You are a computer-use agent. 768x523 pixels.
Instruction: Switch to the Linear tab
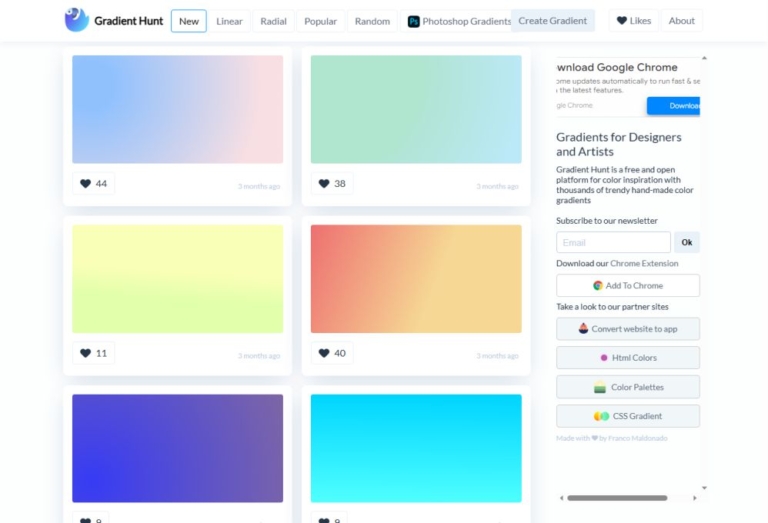229,21
